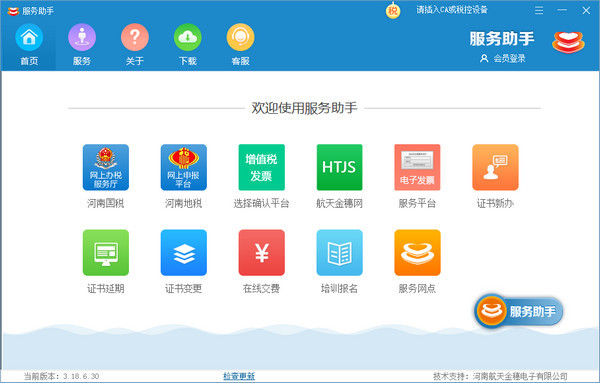The width and height of the screenshot is (600, 383).
Task: Click the red lips logo beside 服务助手
Action: coord(568,42)
